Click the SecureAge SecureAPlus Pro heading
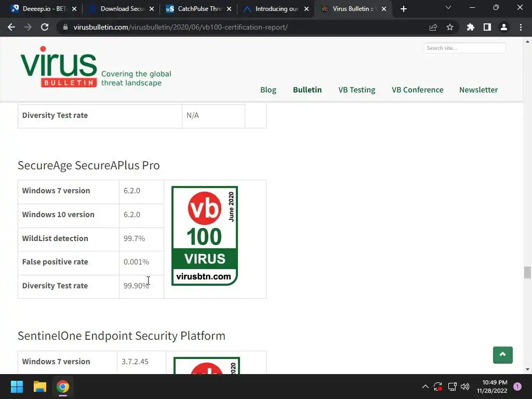The width and height of the screenshot is (532, 399). 88,165
